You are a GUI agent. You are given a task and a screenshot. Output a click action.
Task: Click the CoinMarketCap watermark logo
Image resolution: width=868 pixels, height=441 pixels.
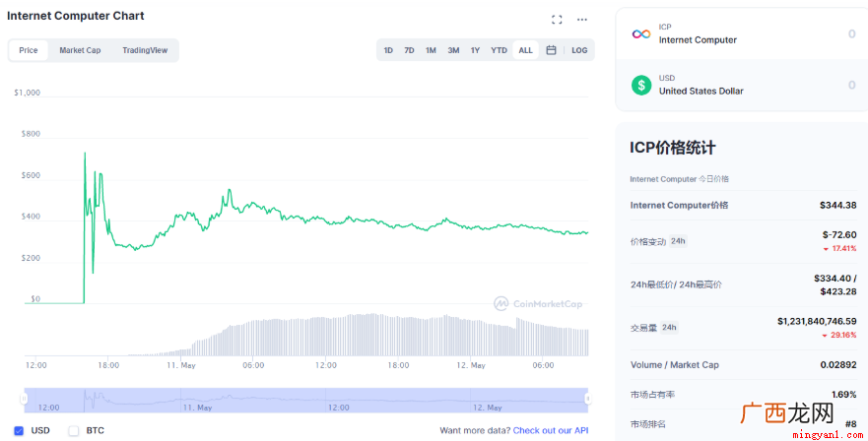point(538,304)
